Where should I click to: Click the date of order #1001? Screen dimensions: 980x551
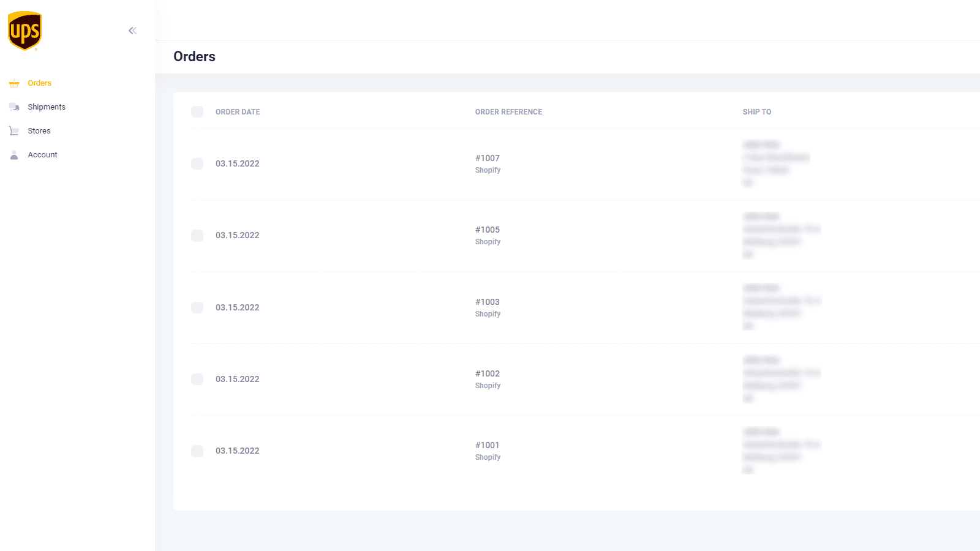click(238, 451)
